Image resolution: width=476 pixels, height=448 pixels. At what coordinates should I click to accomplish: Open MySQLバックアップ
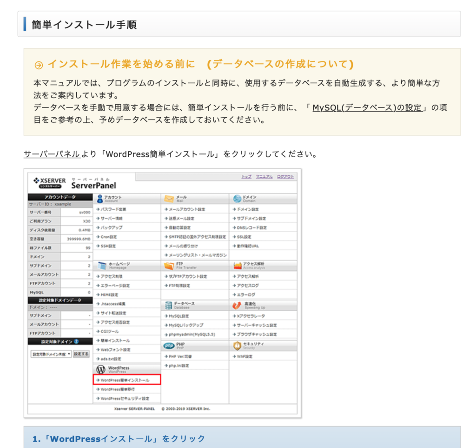[x=186, y=325]
